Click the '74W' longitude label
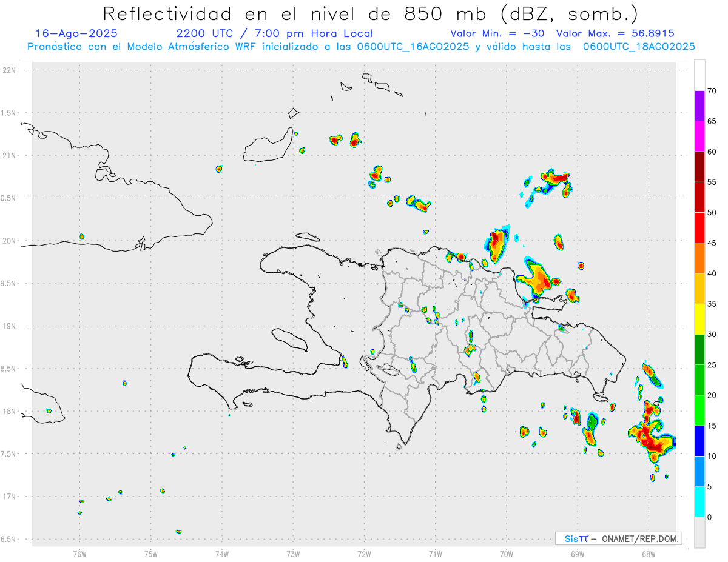This screenshot has height=562, width=728. tap(222, 554)
